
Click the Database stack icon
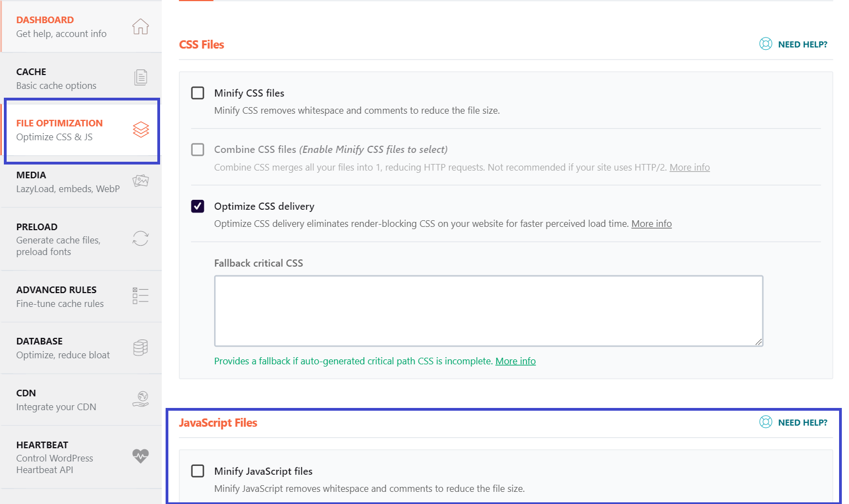tap(141, 348)
